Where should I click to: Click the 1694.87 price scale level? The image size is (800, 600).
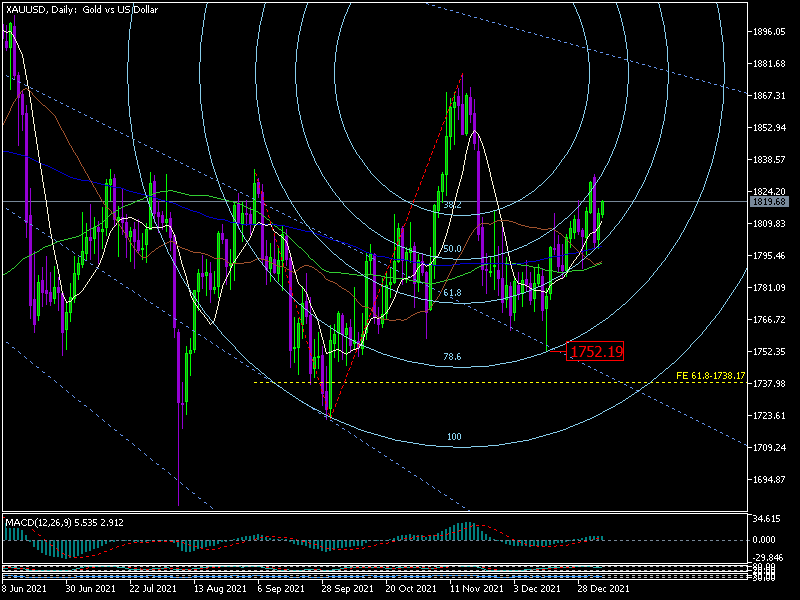pyautogui.click(x=768, y=480)
